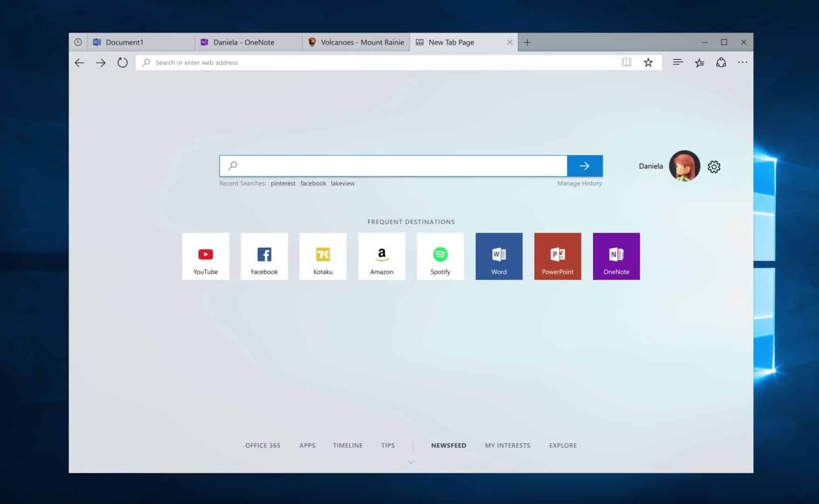The height and width of the screenshot is (504, 819).
Task: Click inside the central search box
Action: click(392, 166)
